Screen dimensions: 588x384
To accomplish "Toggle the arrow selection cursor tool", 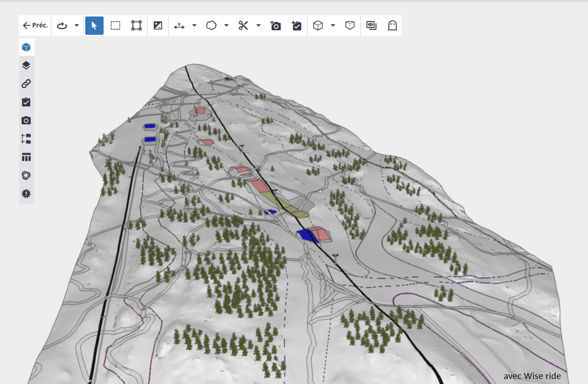I will point(94,25).
